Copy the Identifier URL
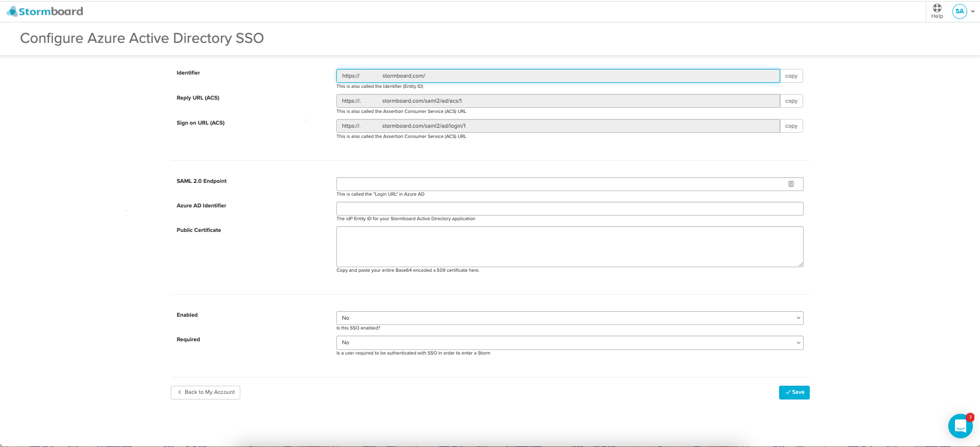The height and width of the screenshot is (447, 980). click(x=791, y=76)
